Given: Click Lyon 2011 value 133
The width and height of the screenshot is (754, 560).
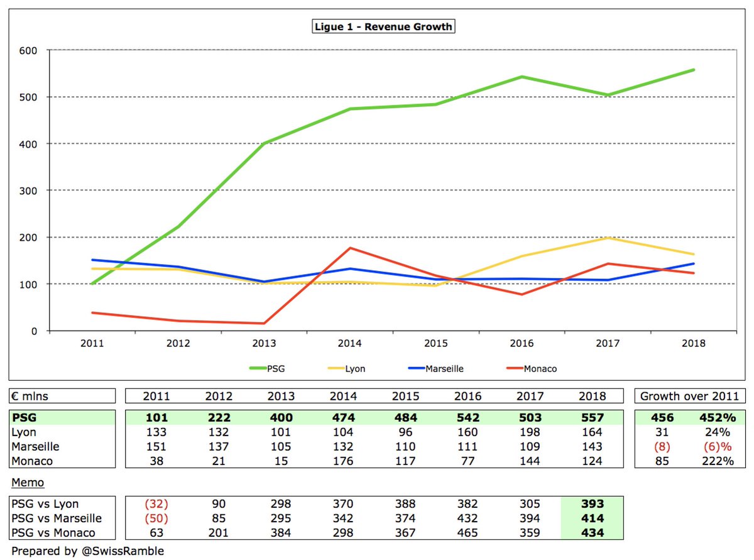Looking at the screenshot, I should [x=157, y=432].
